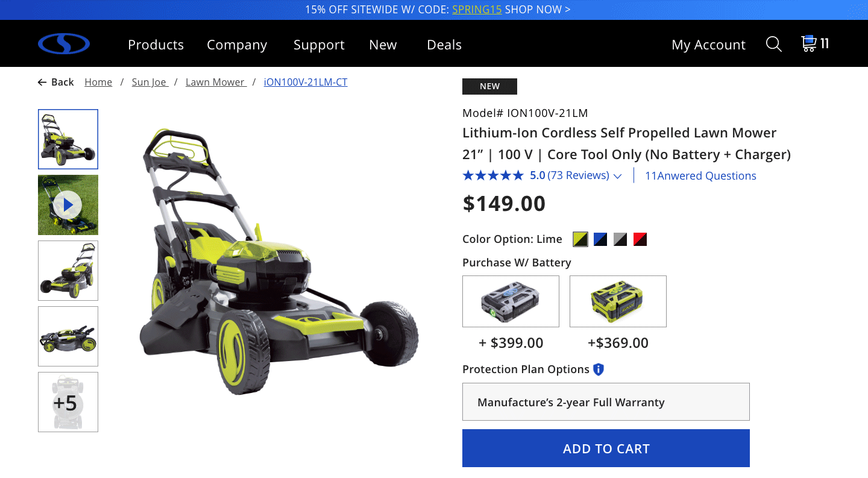
Task: Open the search magnifier icon
Action: point(773,44)
